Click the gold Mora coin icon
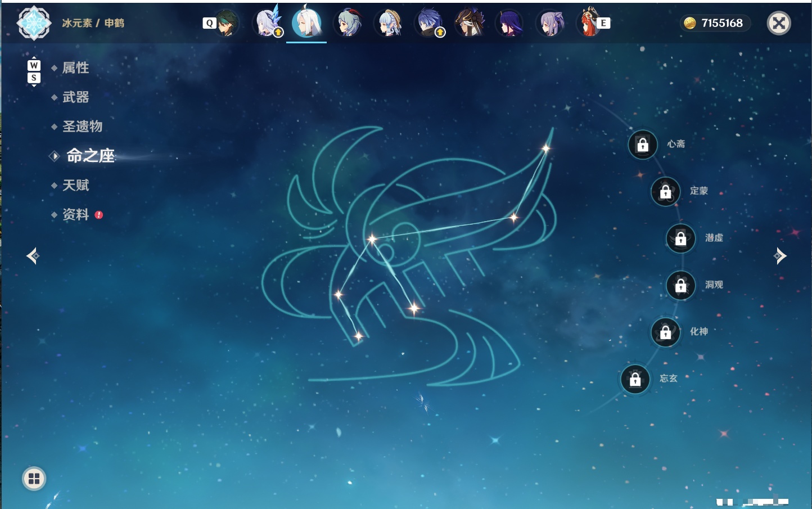 coord(690,23)
